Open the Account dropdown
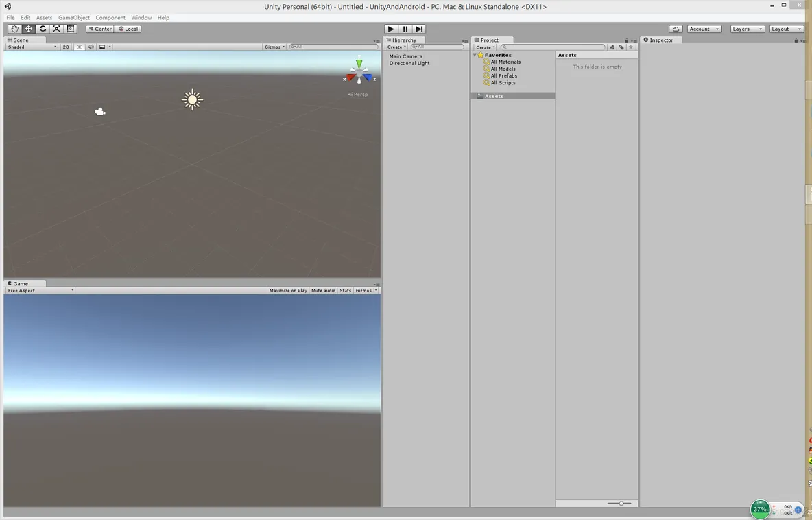This screenshot has width=812, height=520. click(x=704, y=29)
